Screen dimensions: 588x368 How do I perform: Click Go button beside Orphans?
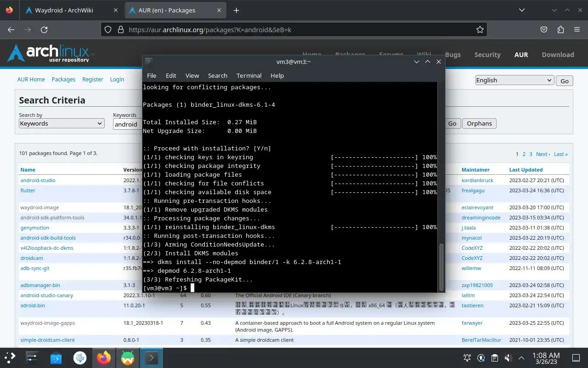452,123
